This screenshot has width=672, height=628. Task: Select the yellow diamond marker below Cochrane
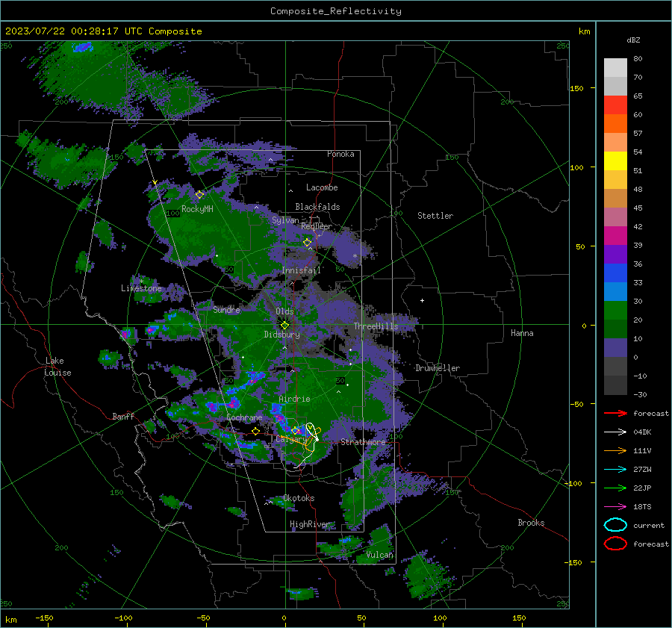click(256, 431)
